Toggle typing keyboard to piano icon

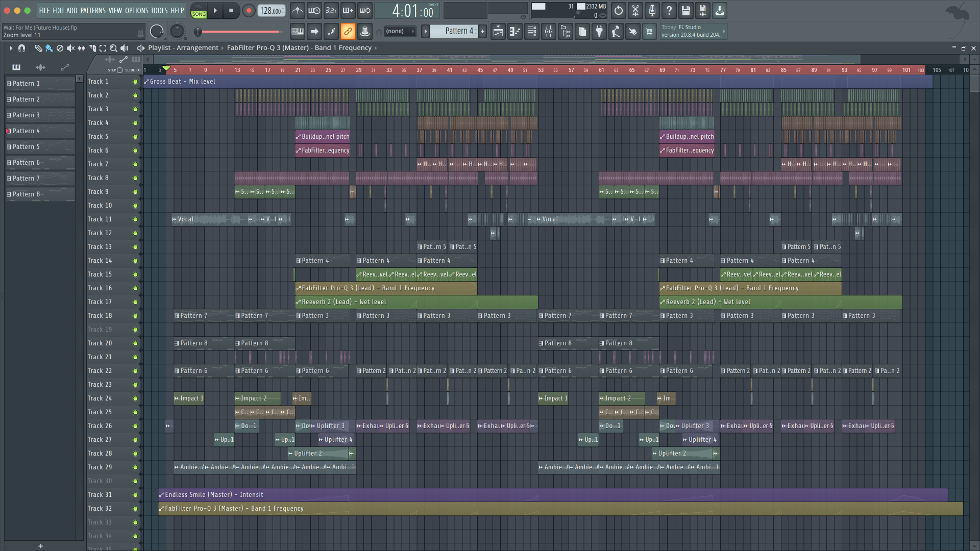click(298, 32)
